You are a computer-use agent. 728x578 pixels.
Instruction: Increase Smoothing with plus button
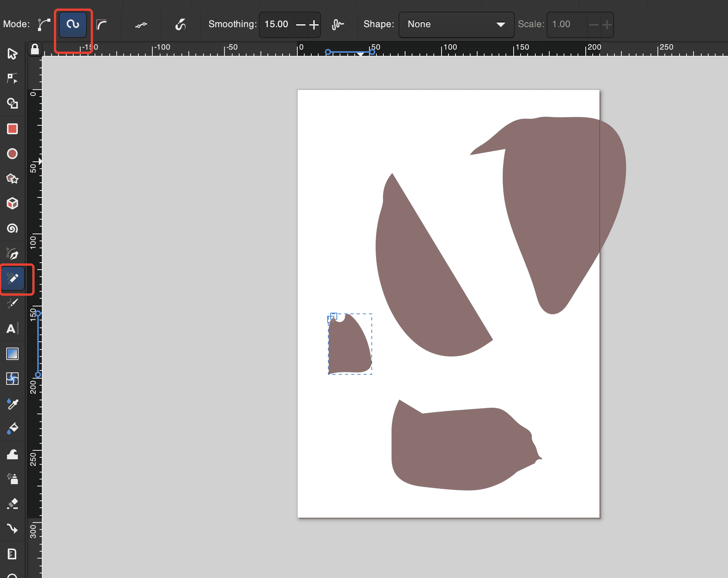(314, 25)
